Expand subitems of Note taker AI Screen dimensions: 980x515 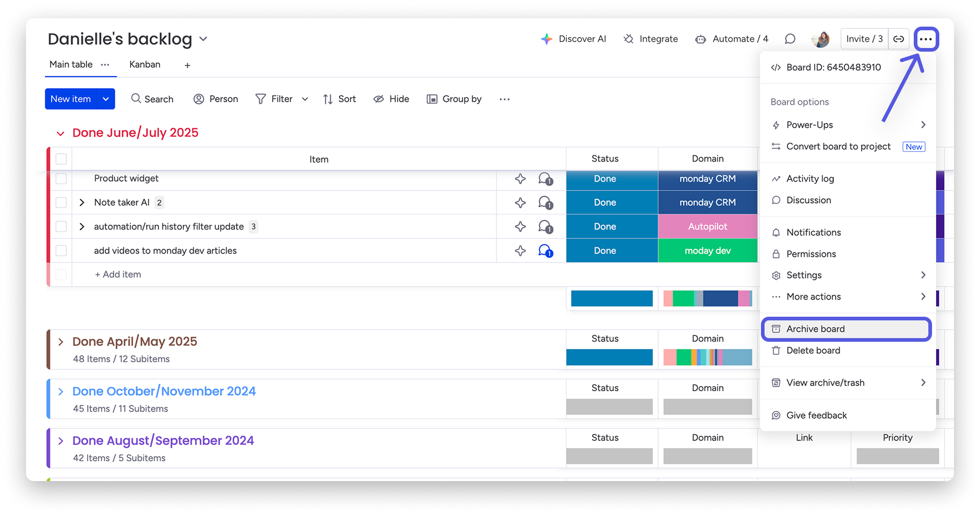[x=82, y=203]
